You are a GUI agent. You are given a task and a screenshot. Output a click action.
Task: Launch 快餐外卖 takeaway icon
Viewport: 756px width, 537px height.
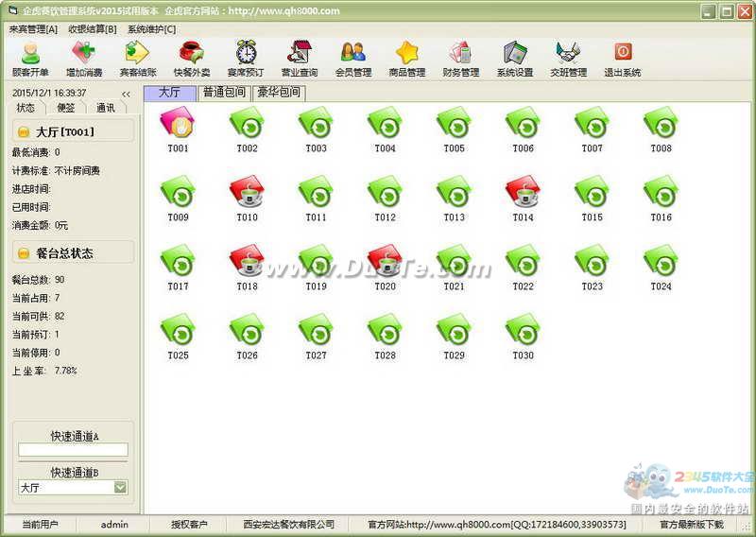click(192, 59)
